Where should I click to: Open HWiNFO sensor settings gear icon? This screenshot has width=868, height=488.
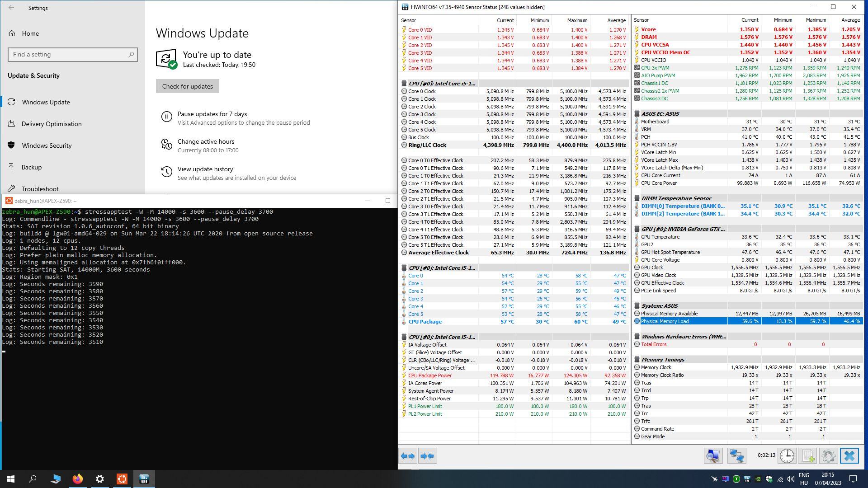[828, 455]
